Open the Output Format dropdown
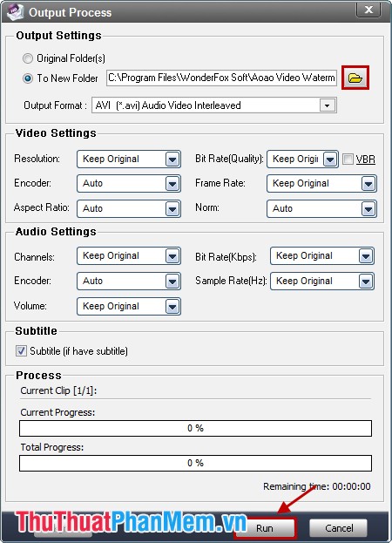The width and height of the screenshot is (392, 543). (214, 105)
